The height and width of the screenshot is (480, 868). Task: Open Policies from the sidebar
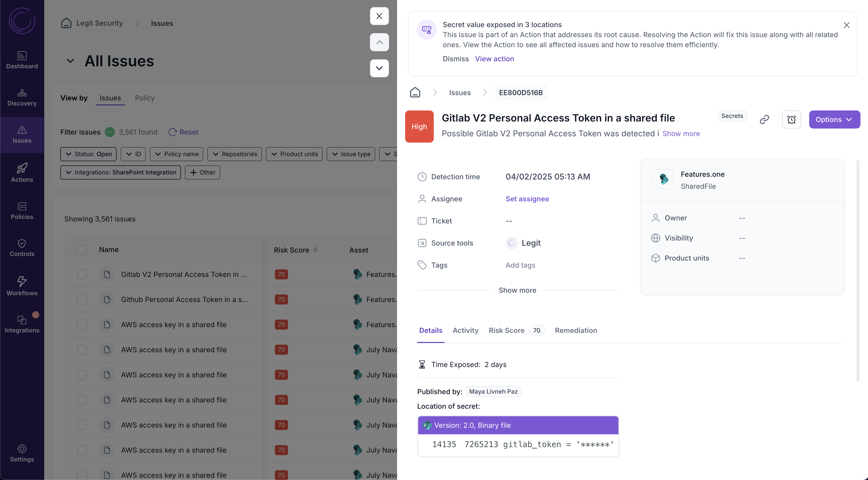coord(22,210)
